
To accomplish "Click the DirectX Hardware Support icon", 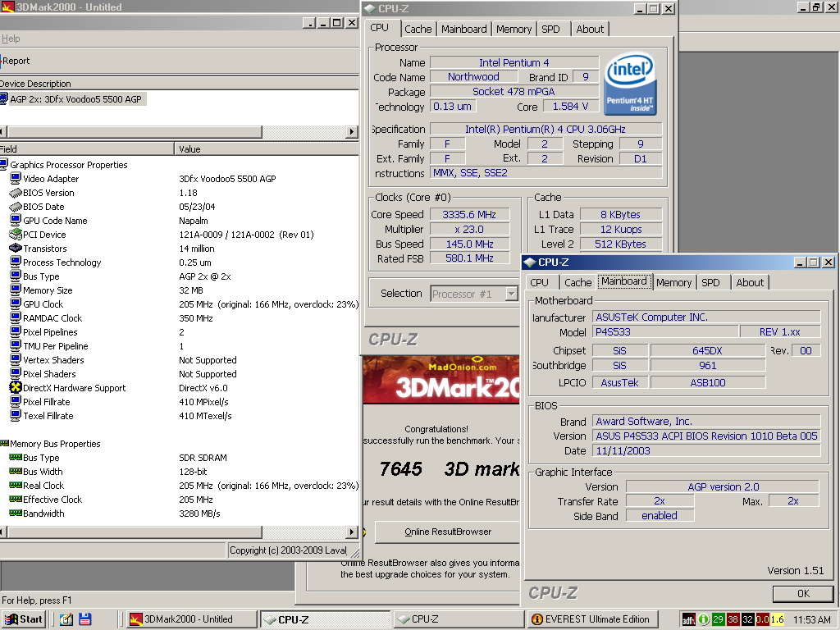I will [16, 387].
